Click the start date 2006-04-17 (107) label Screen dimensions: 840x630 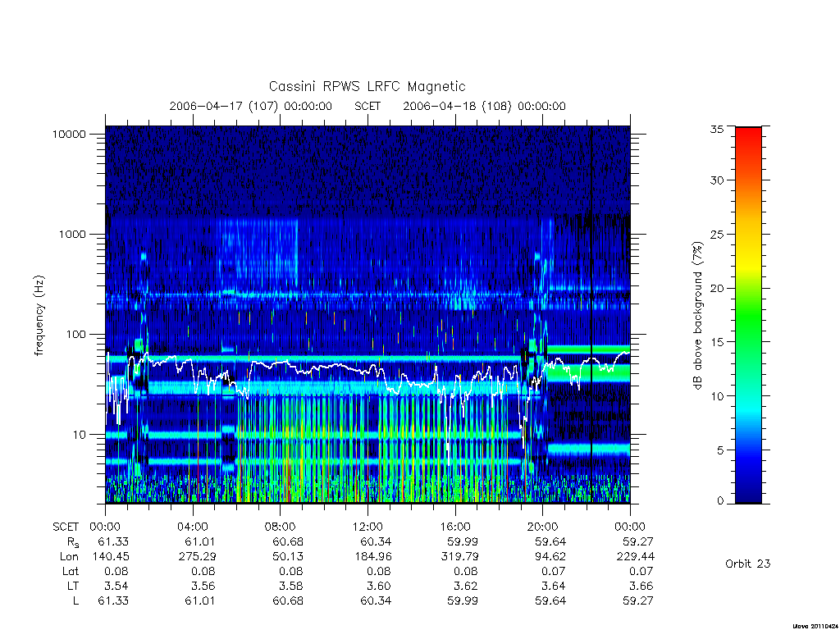point(223,106)
